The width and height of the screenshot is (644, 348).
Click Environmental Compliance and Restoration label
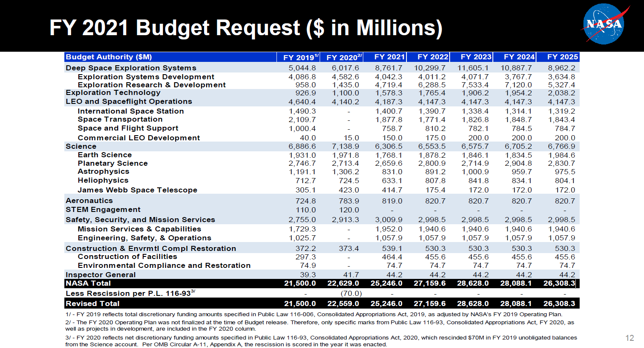tap(164, 265)
